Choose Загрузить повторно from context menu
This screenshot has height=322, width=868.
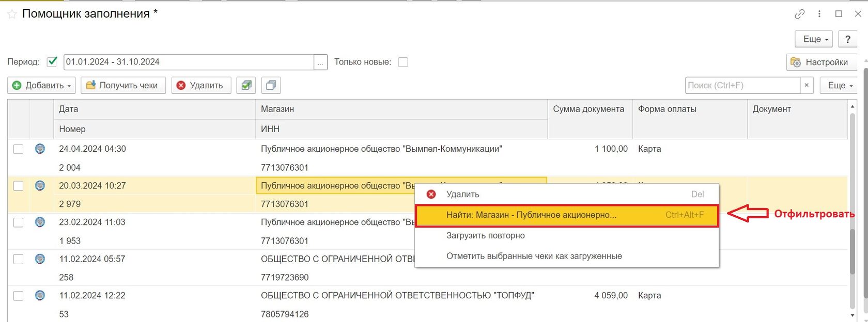point(485,236)
